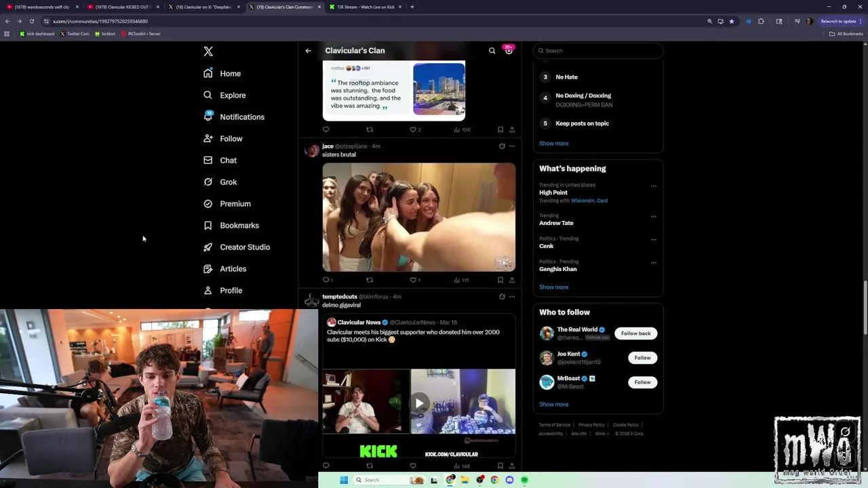Follow back The Real World
The image size is (868, 488).
(x=636, y=333)
